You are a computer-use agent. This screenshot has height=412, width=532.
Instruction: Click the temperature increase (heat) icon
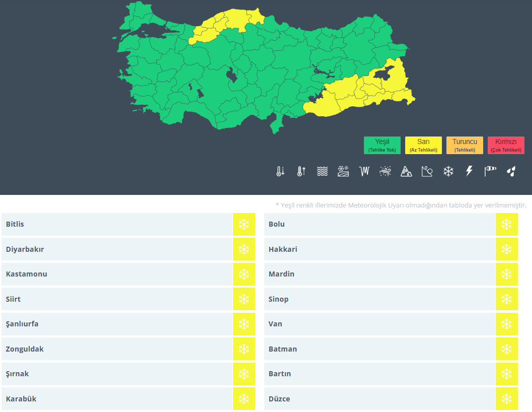[x=301, y=171]
